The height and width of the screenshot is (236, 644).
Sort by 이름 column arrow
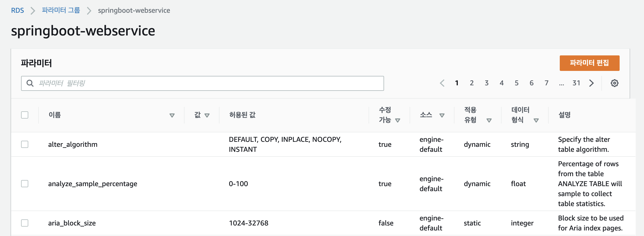(x=172, y=115)
